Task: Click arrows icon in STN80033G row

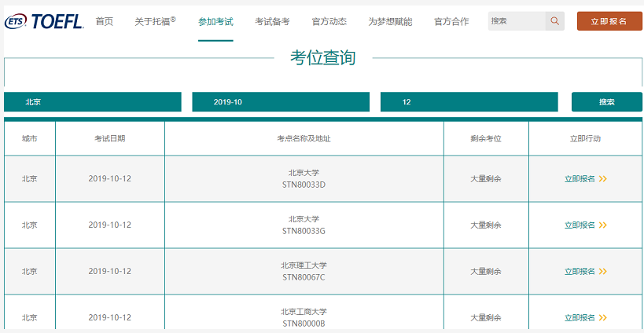Action: point(603,225)
